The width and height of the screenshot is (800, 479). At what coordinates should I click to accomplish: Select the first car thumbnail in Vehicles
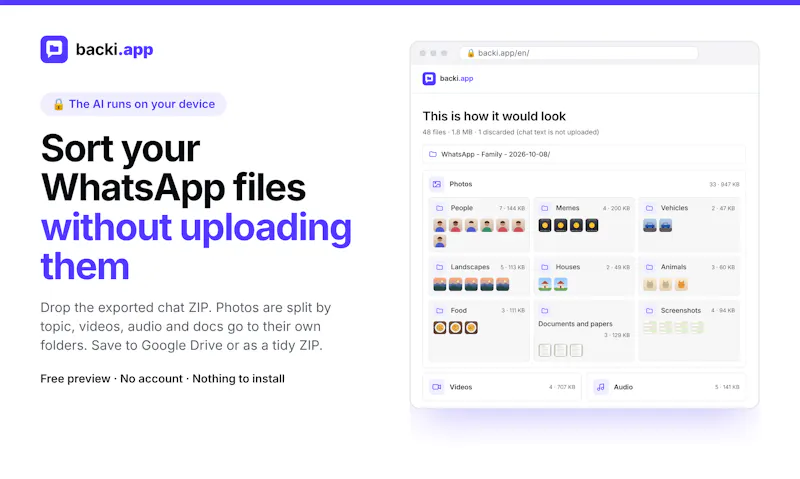coord(650,225)
